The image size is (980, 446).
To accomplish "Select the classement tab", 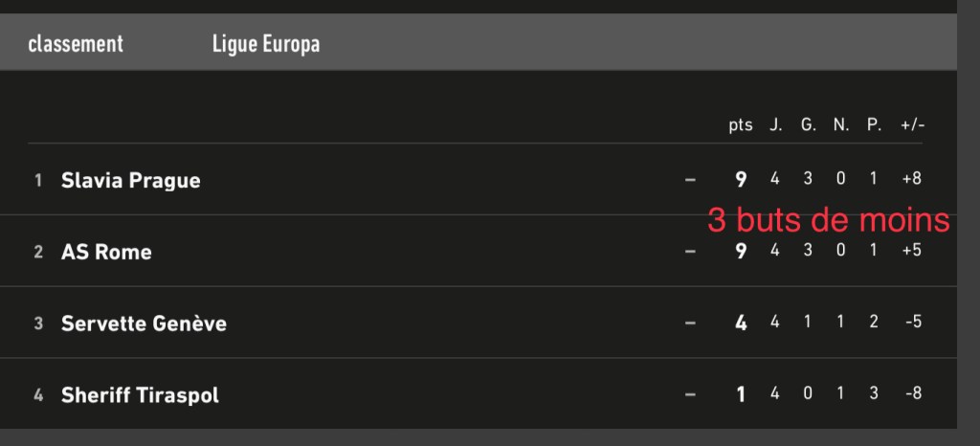I will tap(76, 45).
